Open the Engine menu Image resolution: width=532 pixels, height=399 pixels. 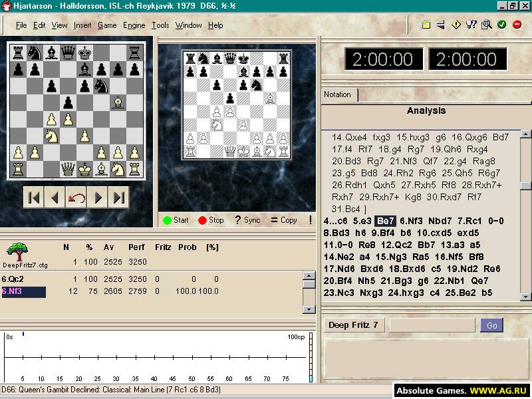pos(134,25)
